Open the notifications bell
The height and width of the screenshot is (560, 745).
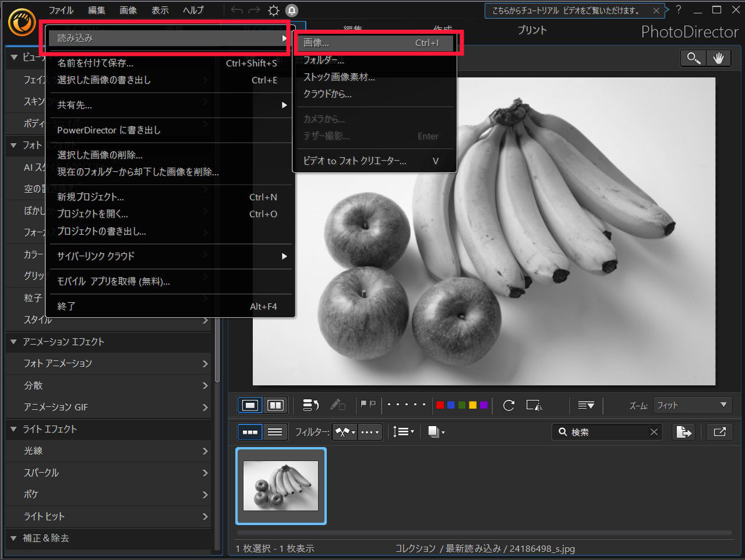pyautogui.click(x=292, y=10)
